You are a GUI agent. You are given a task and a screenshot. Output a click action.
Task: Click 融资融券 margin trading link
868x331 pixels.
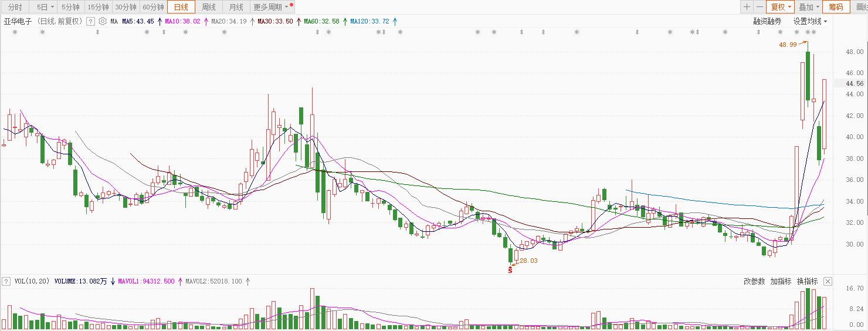click(x=768, y=21)
